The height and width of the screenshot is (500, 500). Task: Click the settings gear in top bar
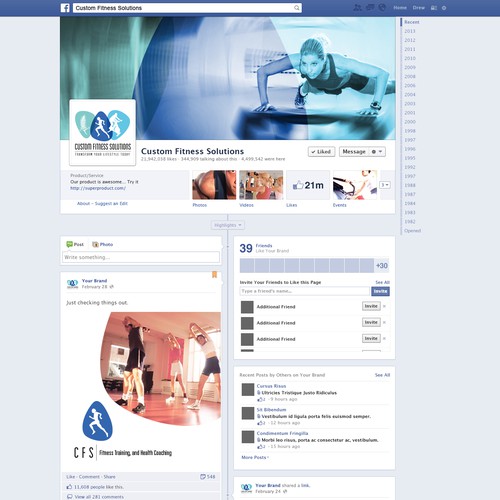click(x=444, y=8)
